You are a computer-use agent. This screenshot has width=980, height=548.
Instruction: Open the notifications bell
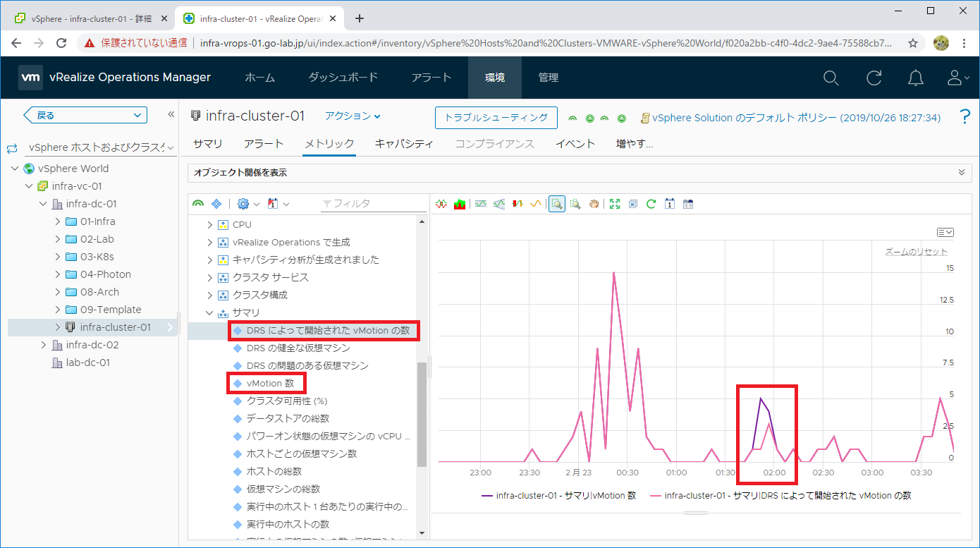tap(916, 78)
